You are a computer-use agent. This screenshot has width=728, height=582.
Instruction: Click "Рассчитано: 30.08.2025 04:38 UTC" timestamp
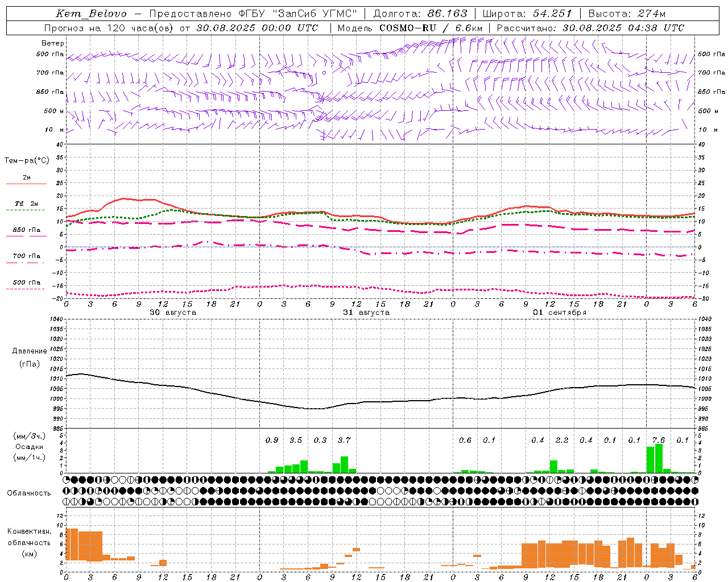point(590,28)
